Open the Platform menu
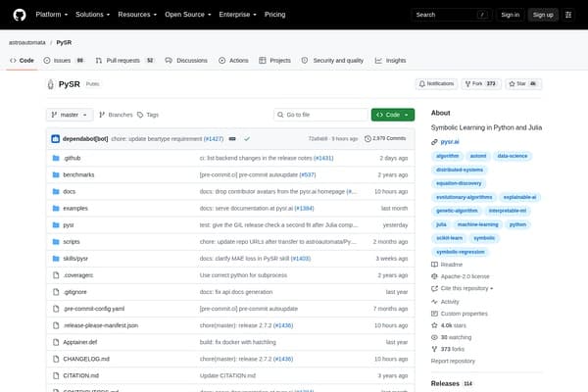Screen dimensions: 588x392 (52, 15)
